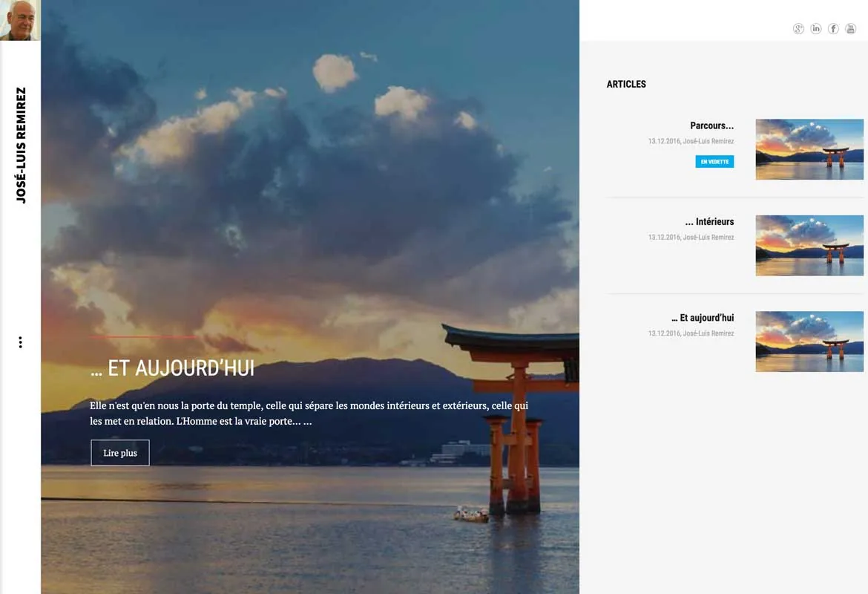Click the excerpt starting "Elle n'est qu'en nous"
Image resolution: width=868 pixels, height=594 pixels.
coord(309,414)
